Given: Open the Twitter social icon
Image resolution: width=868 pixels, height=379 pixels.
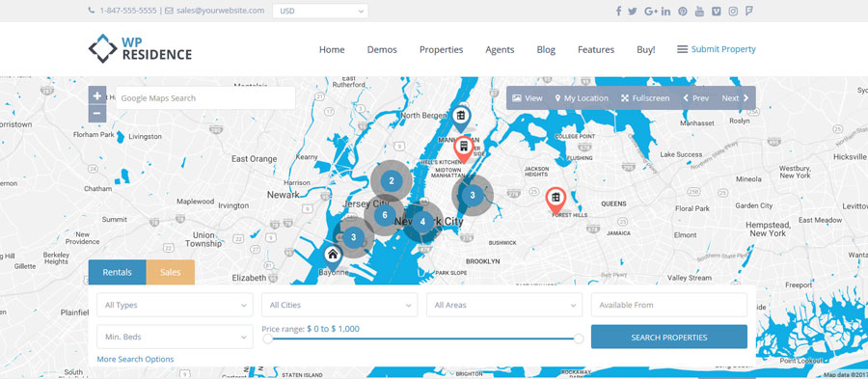Looking at the screenshot, I should (632, 11).
